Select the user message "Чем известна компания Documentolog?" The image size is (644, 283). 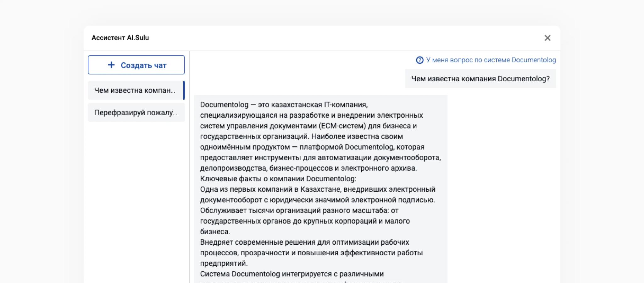480,79
